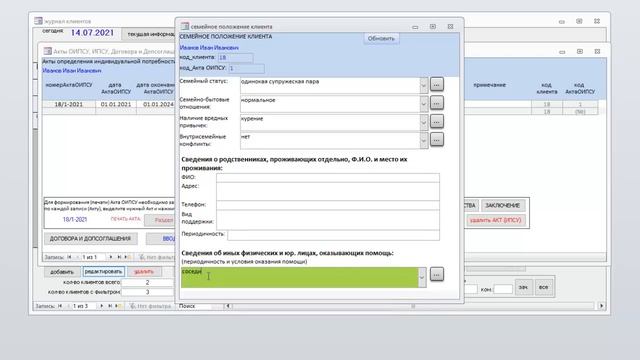Viewport: 640px width, 360px height.
Task: Click the Иванов Иван Иванович name in the family status form
Action: 209,48
